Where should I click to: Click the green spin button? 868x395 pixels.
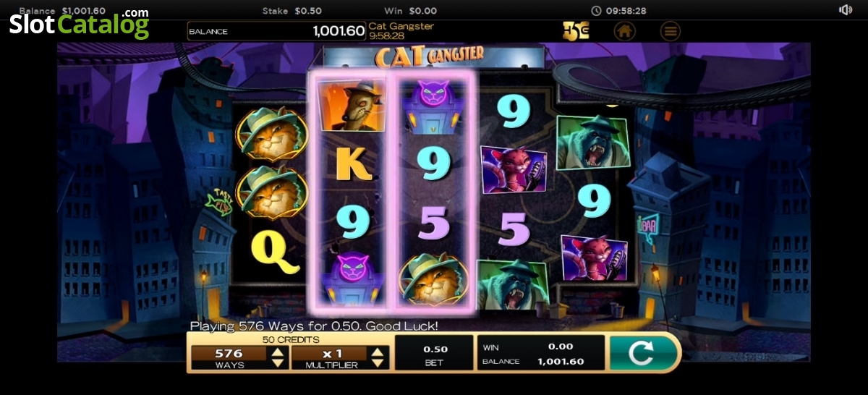[x=642, y=353]
